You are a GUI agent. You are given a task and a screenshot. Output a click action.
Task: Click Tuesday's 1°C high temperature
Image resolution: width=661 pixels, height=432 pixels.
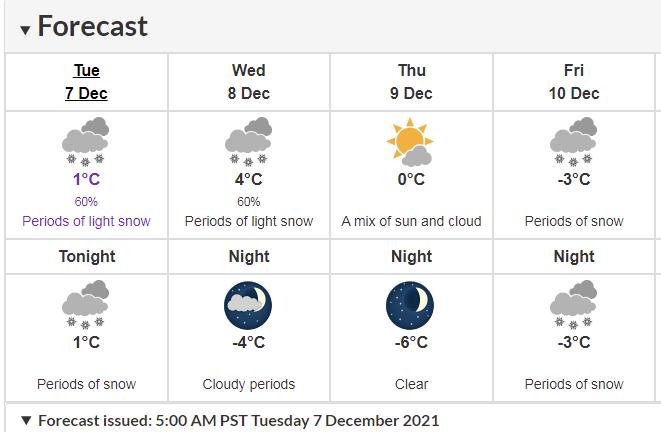[85, 179]
